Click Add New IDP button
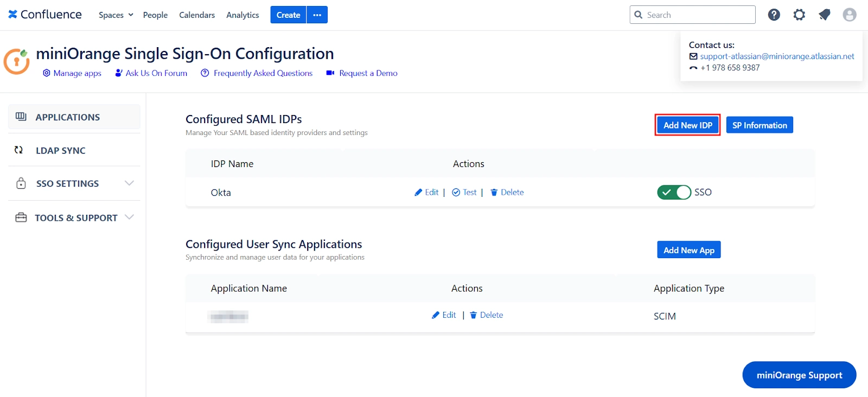868x397 pixels. (x=688, y=125)
